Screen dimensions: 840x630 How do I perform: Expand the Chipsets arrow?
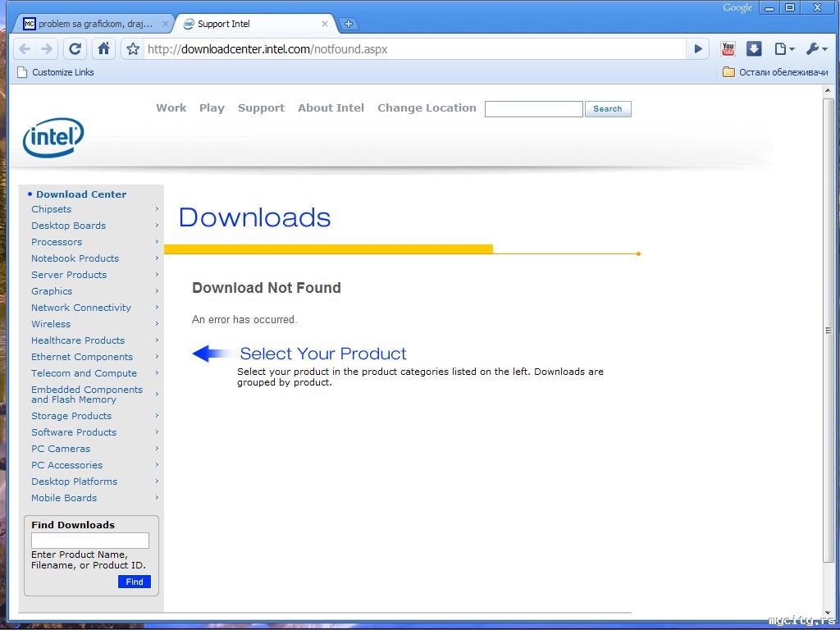[x=157, y=209]
